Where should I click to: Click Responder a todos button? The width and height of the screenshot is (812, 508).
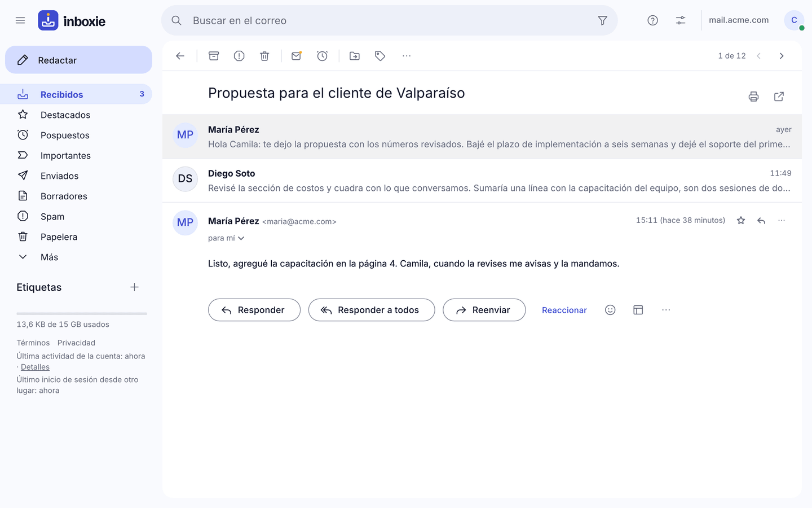click(x=372, y=310)
